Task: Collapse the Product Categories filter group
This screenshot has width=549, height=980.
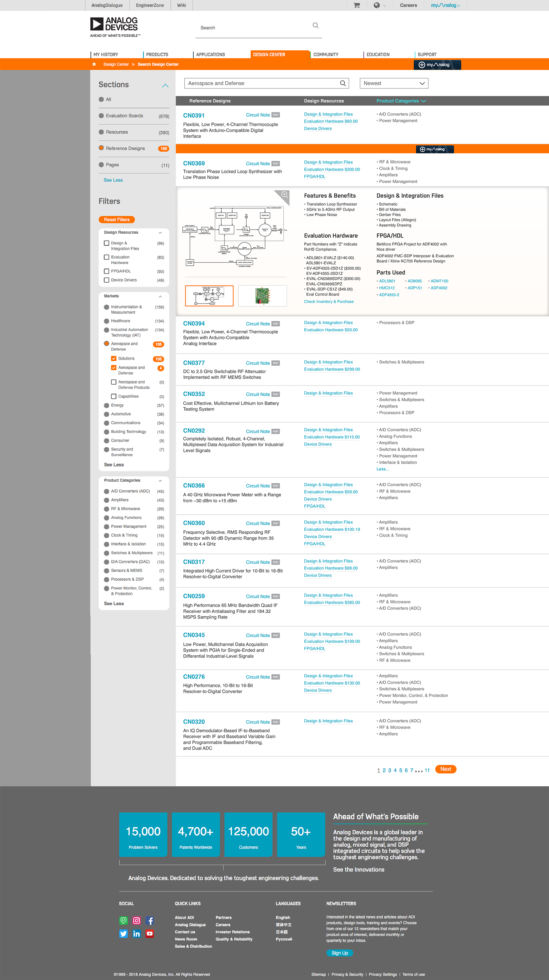Action: coord(160,481)
